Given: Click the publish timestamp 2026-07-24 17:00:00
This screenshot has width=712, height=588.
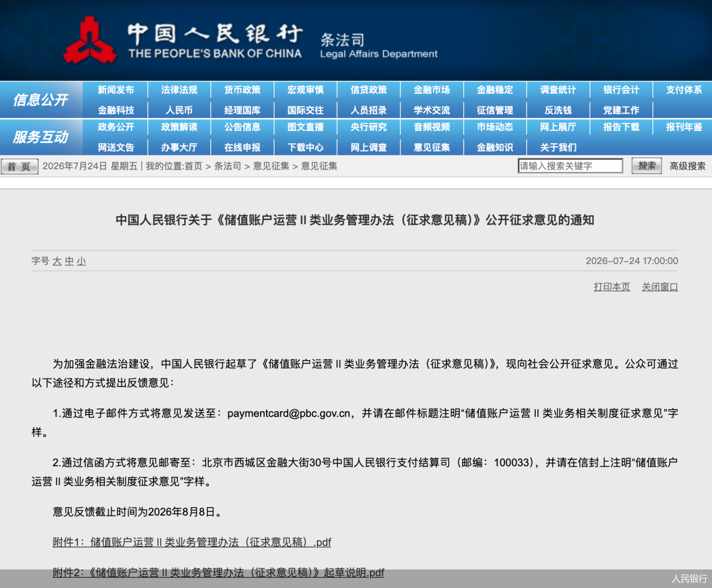Looking at the screenshot, I should 632,261.
